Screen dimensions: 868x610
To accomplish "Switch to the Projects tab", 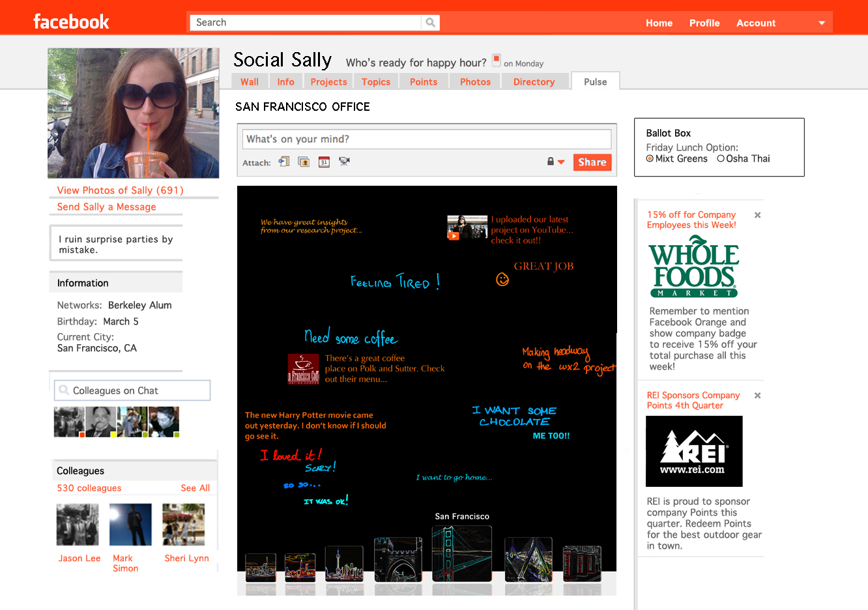I will pyautogui.click(x=328, y=82).
